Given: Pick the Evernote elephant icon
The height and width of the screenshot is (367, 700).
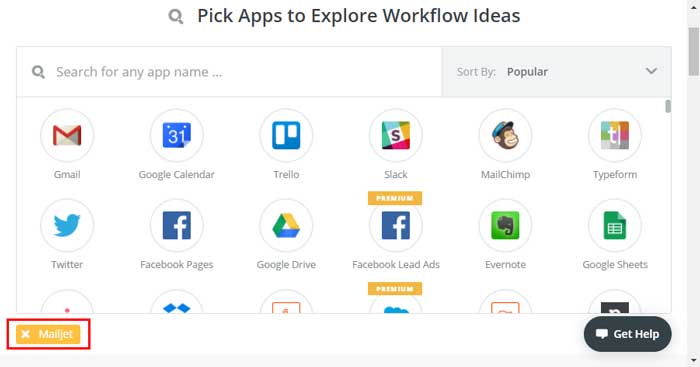Looking at the screenshot, I should point(505,225).
